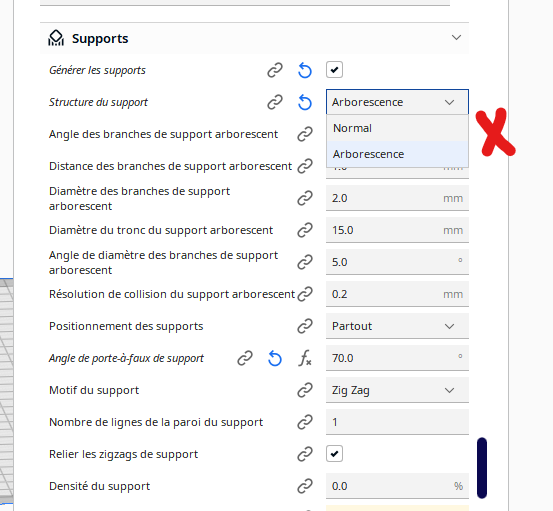Click the Diamètre du tronc 15.0 field
553x511 pixels.
(x=397, y=230)
